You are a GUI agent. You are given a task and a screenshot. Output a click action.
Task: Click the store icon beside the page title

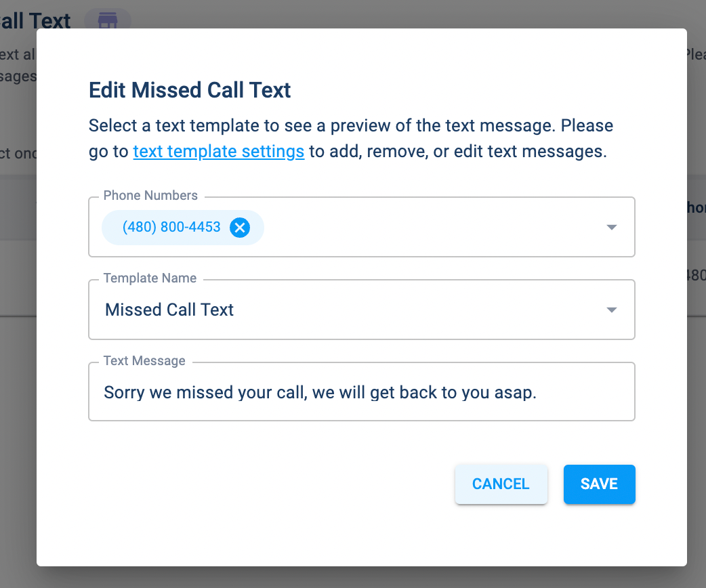point(108,20)
